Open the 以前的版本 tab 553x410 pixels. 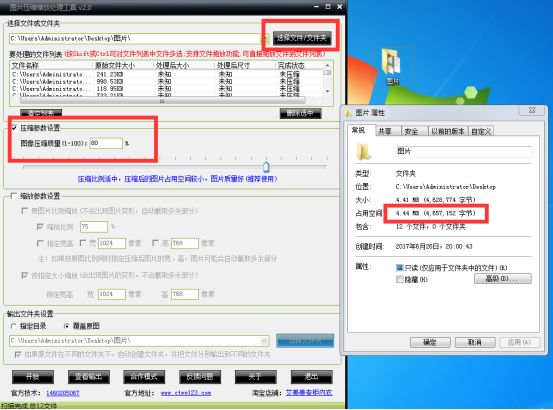pos(448,131)
